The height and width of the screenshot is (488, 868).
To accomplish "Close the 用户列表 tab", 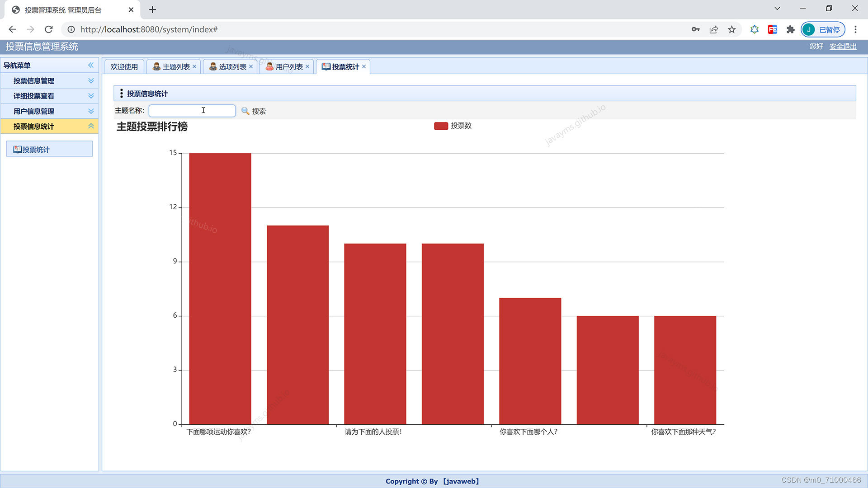I will point(307,66).
